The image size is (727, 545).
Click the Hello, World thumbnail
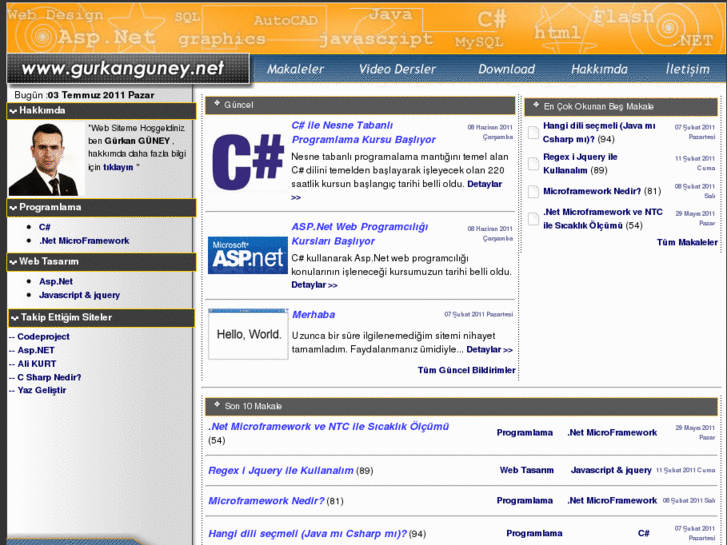click(248, 334)
